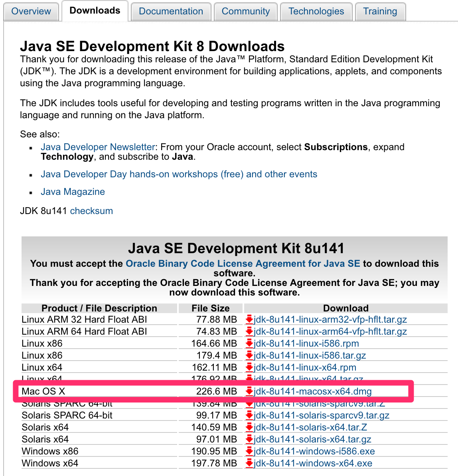458x476 pixels.
Task: Click download arrow icon for linux-x64.rpm
Action: [x=249, y=367]
